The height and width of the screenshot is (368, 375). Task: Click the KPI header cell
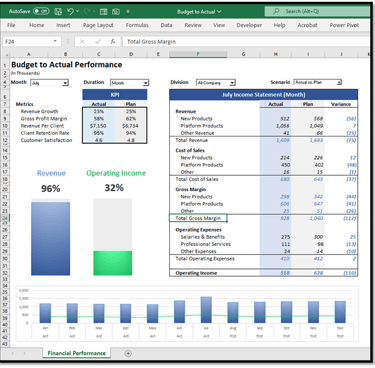point(115,95)
